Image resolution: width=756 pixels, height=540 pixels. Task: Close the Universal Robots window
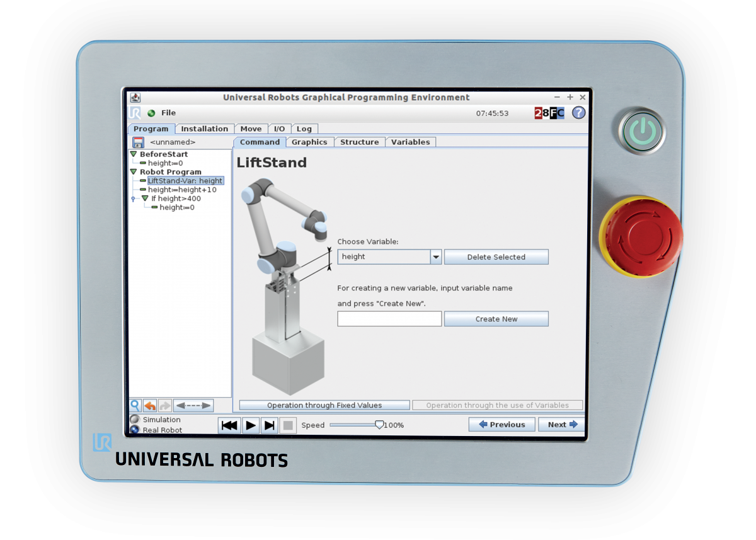click(x=583, y=98)
